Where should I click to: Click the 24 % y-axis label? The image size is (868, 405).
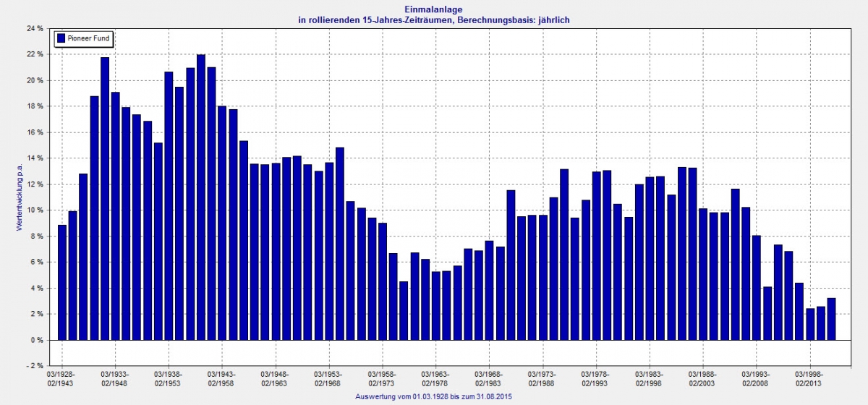(35, 28)
